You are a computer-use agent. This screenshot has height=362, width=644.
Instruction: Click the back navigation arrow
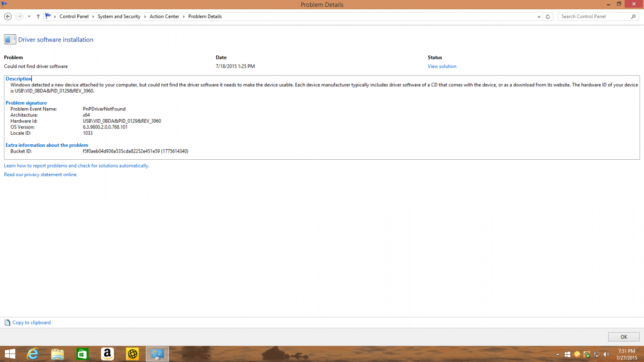point(8,16)
